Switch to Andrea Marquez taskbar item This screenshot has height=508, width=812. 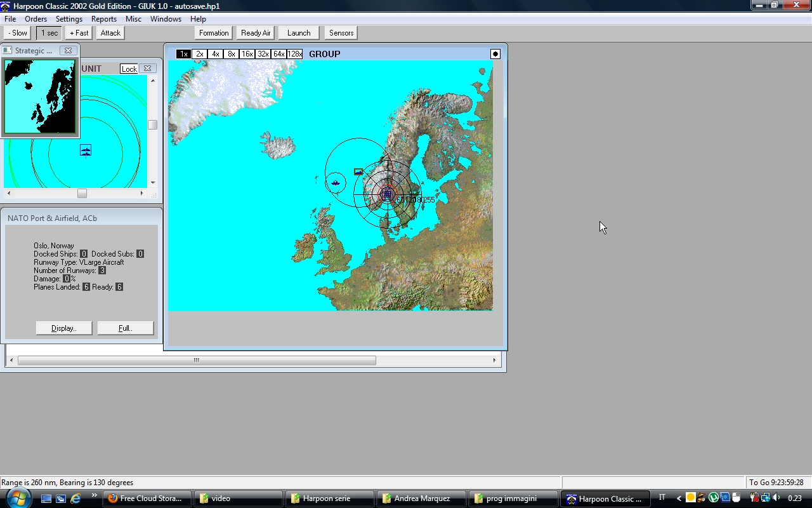[421, 498]
